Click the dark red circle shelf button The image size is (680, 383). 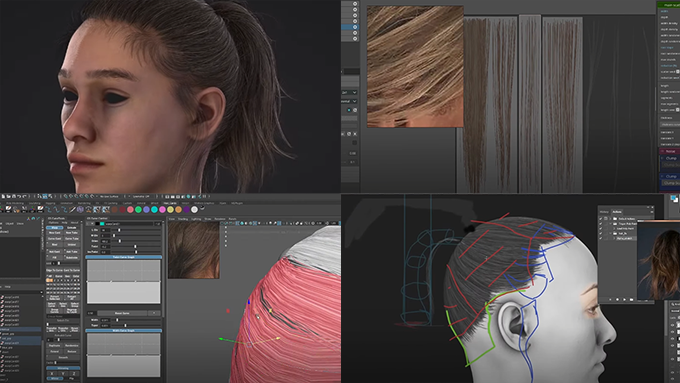(x=122, y=210)
